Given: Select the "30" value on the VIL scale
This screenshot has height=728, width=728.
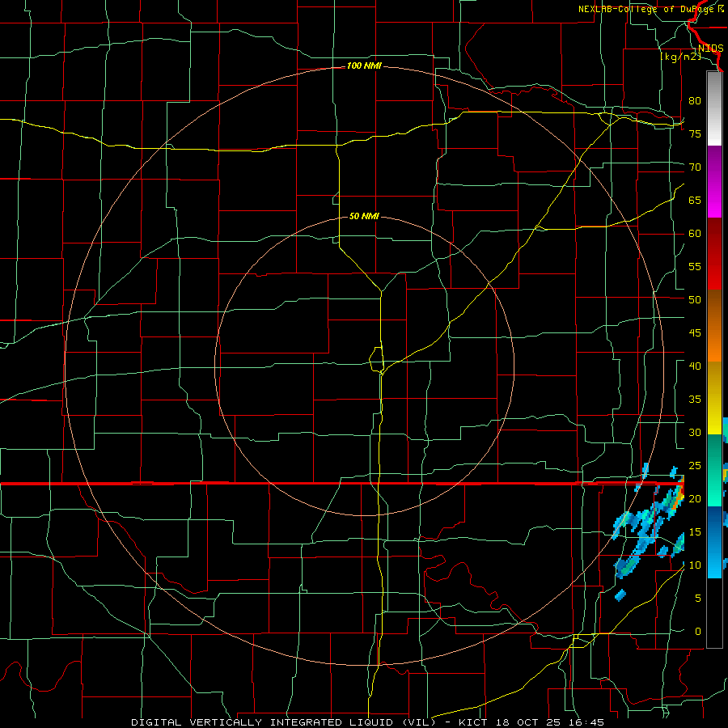Looking at the screenshot, I should (x=695, y=433).
